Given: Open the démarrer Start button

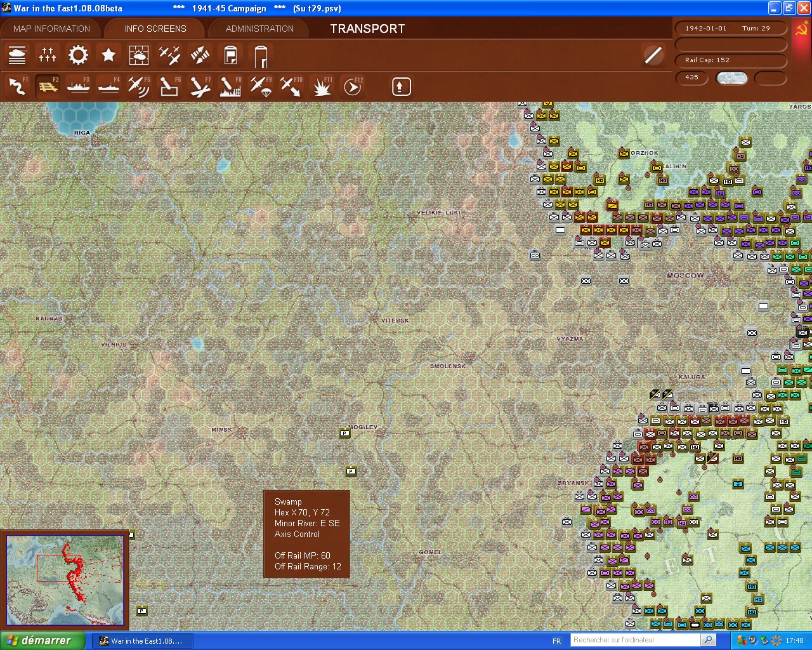Looking at the screenshot, I should (x=43, y=640).
